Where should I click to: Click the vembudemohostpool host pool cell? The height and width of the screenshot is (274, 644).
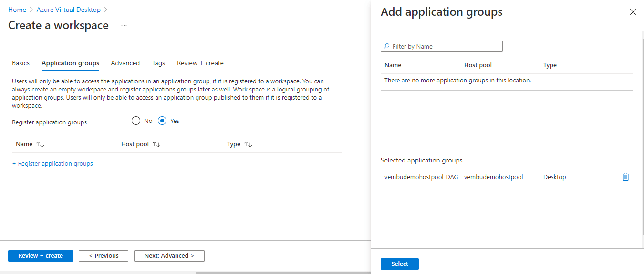coord(493,177)
